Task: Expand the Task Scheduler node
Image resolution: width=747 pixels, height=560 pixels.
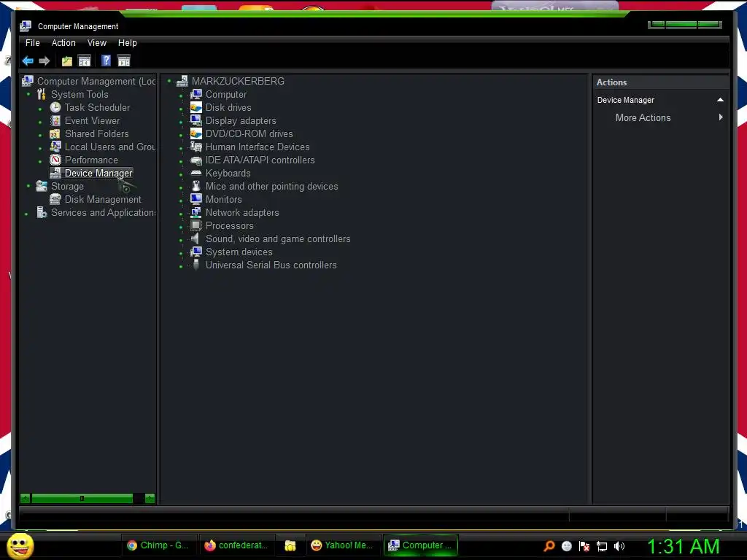Action: (x=40, y=109)
